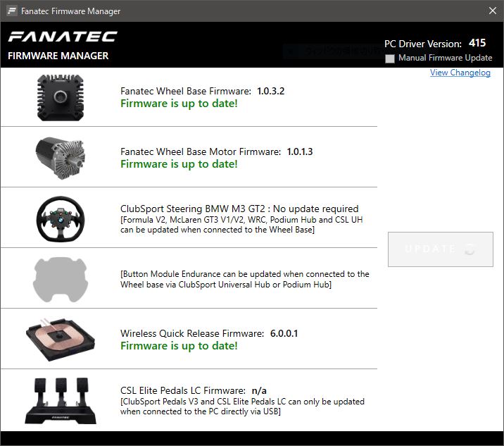The image size is (504, 446).
Task: Click the 'PC Driver Version:' label
Action: pyautogui.click(x=423, y=44)
